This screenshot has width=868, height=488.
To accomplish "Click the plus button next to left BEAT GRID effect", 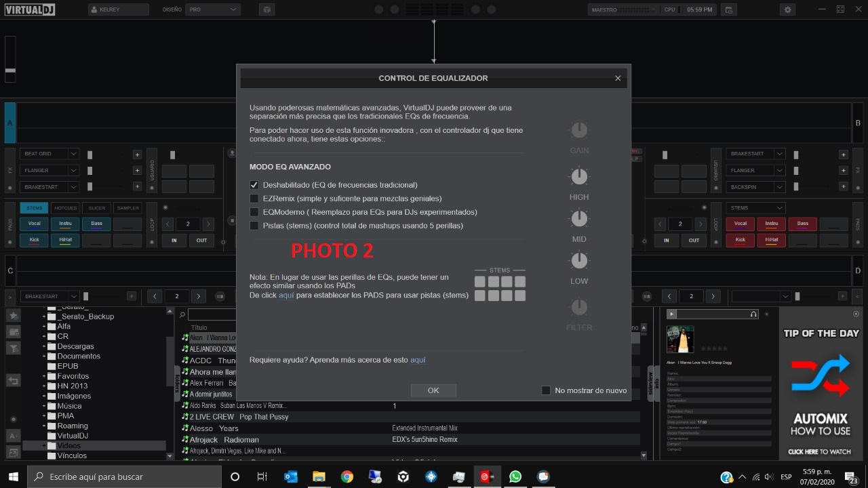I will click(137, 155).
